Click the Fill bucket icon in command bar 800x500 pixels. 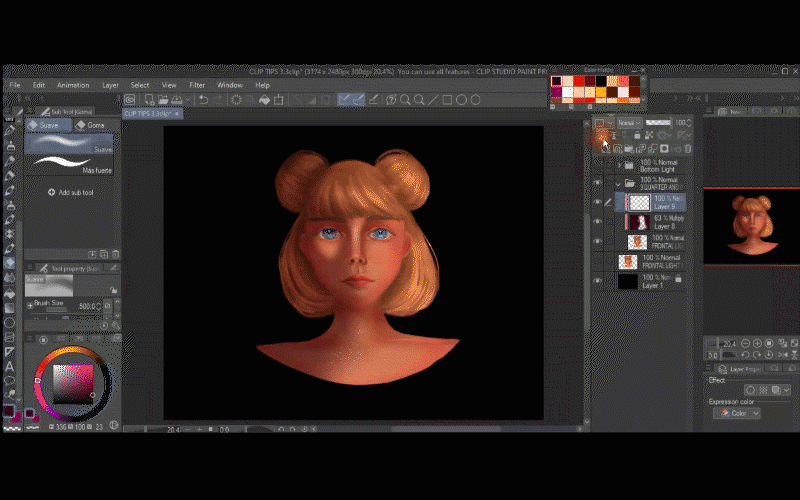coord(265,100)
